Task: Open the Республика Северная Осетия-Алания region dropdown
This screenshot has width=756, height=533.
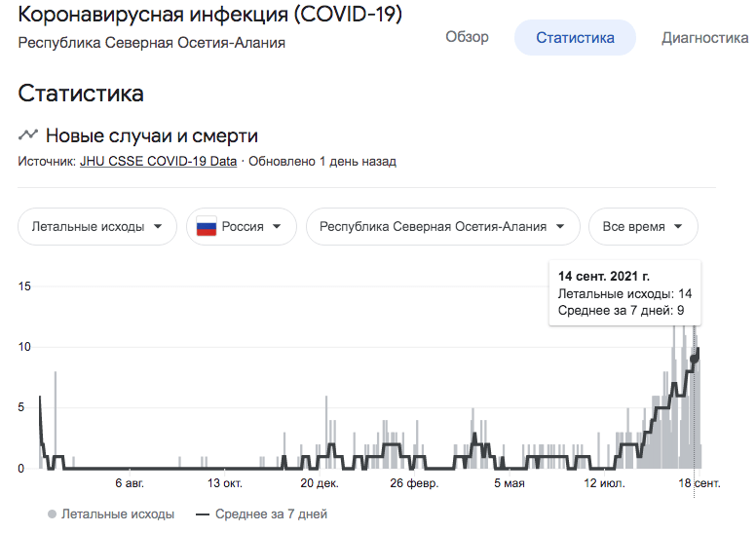Action: pyautogui.click(x=442, y=227)
